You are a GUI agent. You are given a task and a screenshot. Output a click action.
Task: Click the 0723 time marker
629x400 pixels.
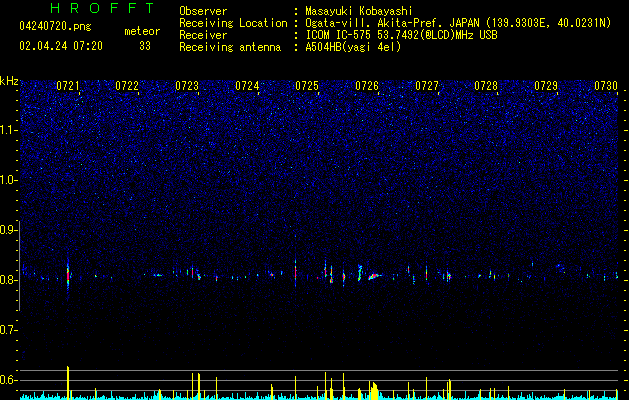pyautogui.click(x=187, y=86)
